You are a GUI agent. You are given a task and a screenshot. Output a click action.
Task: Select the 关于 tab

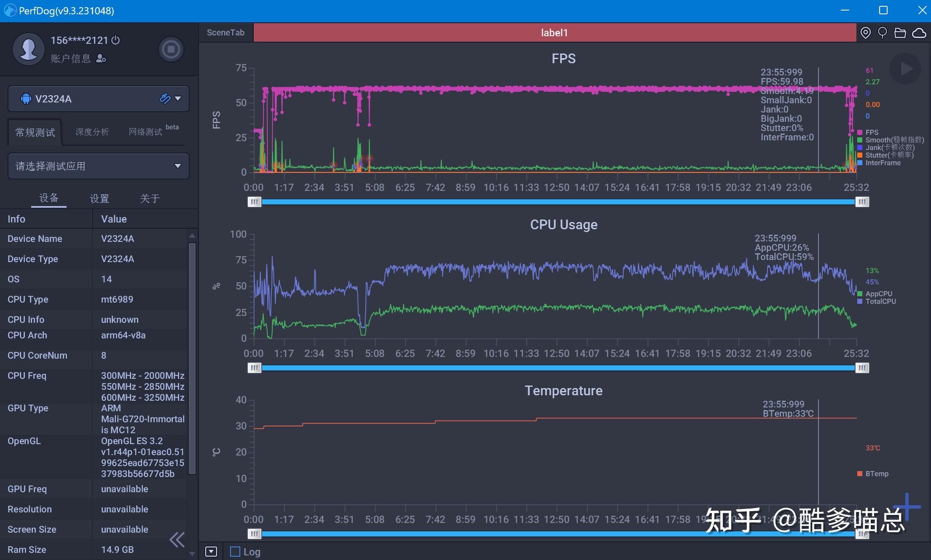pos(150,198)
